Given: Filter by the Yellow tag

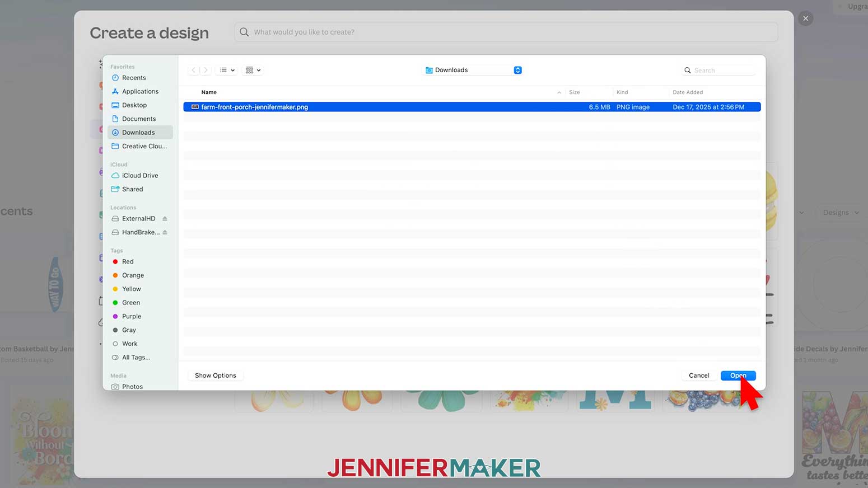Looking at the screenshot, I should tap(131, 289).
